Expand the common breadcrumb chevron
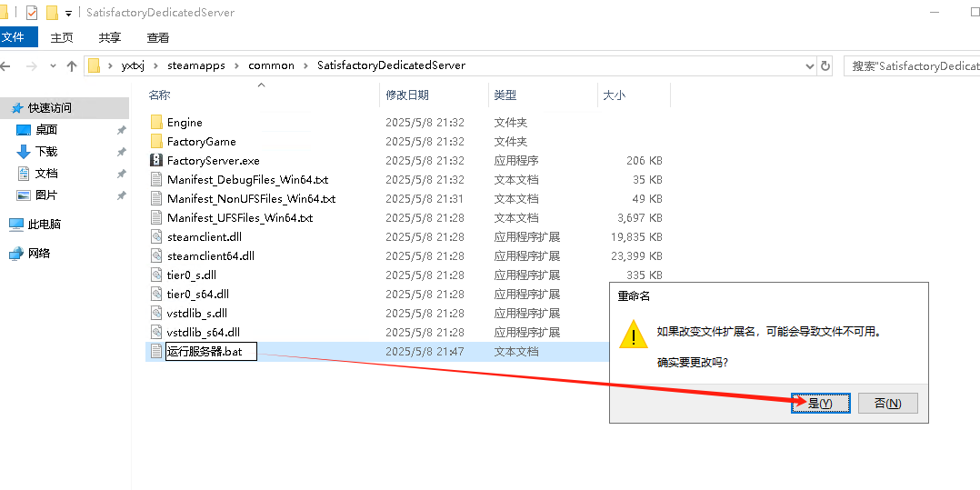 click(305, 65)
